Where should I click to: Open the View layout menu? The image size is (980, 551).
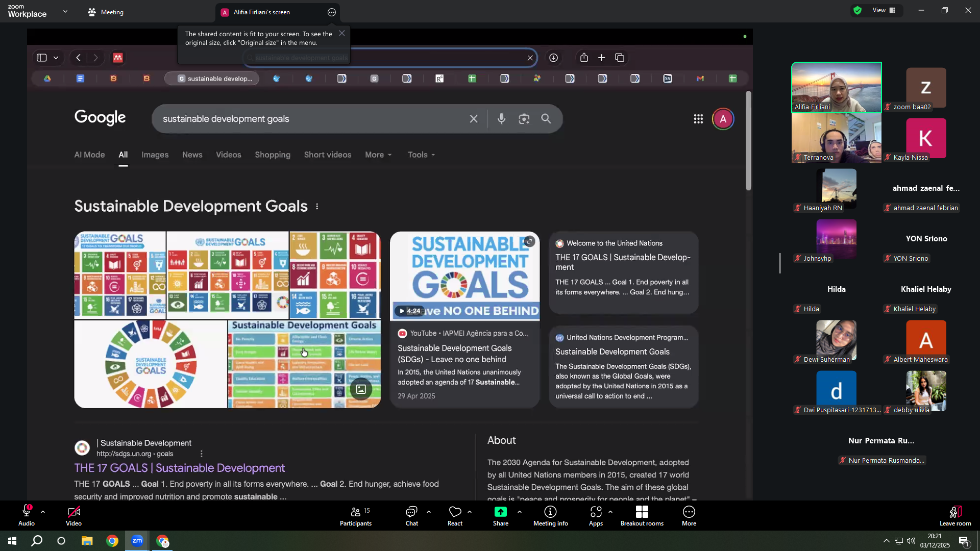click(884, 10)
